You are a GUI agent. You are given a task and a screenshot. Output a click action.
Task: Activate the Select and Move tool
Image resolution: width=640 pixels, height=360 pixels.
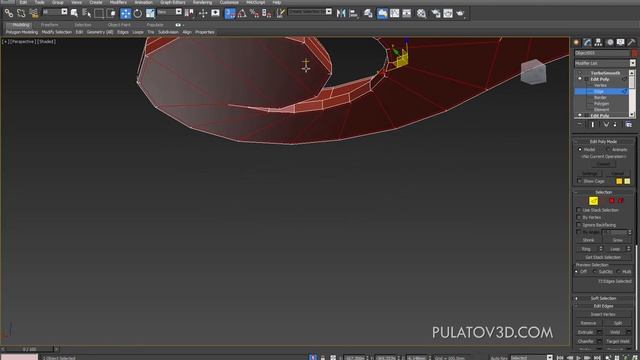pyautogui.click(x=125, y=13)
